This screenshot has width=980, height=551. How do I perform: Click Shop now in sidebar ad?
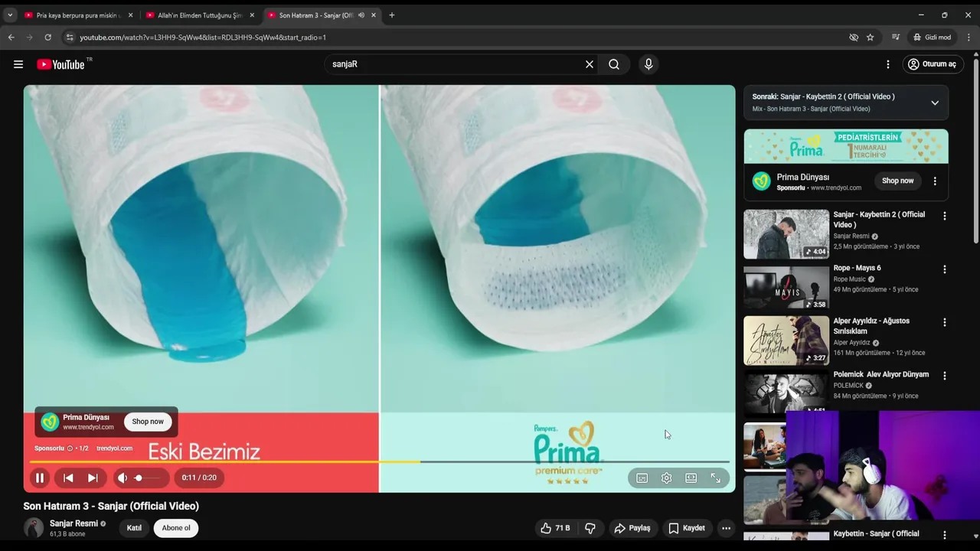tap(897, 181)
